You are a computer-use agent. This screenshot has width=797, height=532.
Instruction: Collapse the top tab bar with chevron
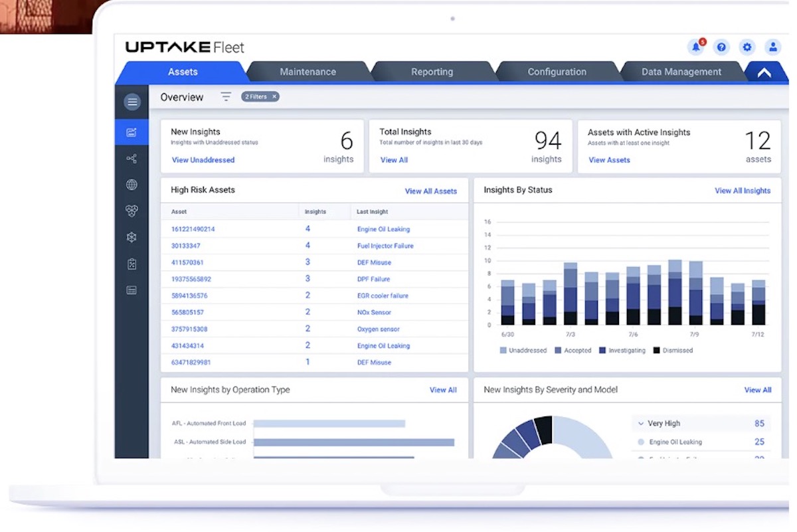tap(764, 72)
